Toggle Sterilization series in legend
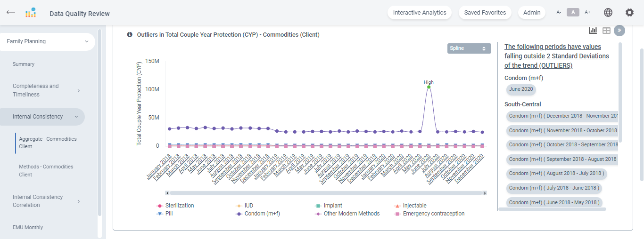Viewport: 644px width, 239px height. click(x=175, y=206)
